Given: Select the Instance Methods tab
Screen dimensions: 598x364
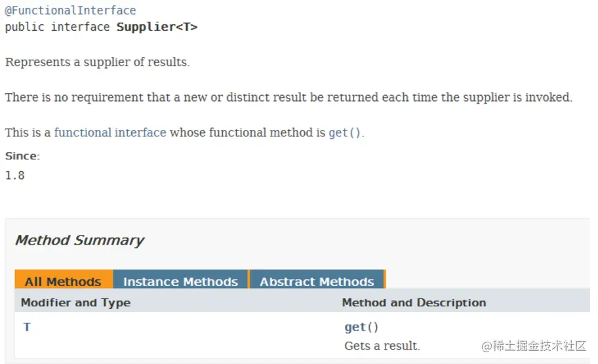Looking at the screenshot, I should pos(180,279).
